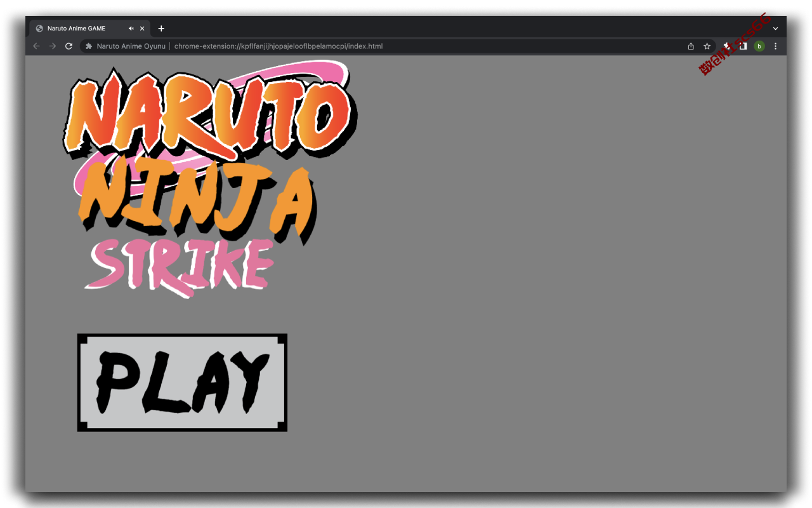Screen dimensions: 812x508
Task: Reload the current page
Action: (x=69, y=46)
